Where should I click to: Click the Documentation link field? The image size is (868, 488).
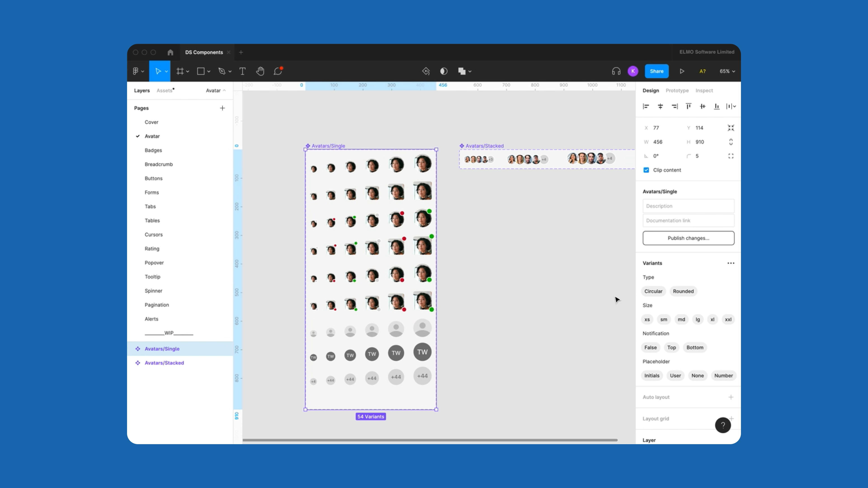pyautogui.click(x=688, y=220)
